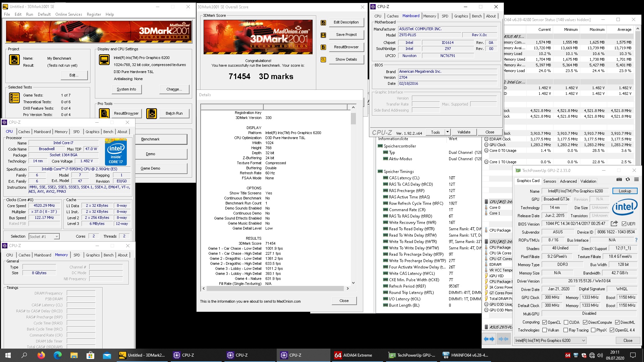Switch to SPD tab in CPU-Z Mainboard window

pyautogui.click(x=445, y=16)
